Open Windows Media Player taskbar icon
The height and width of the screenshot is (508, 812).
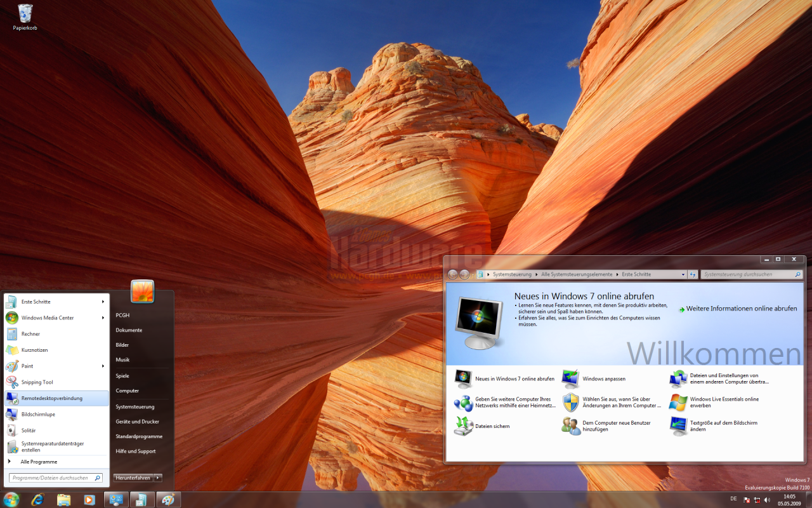pos(89,500)
